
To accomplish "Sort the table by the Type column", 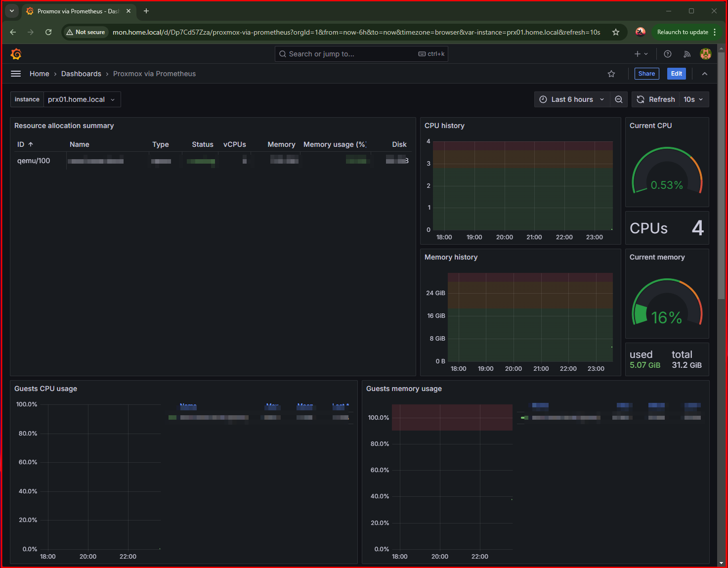I will pos(161,144).
